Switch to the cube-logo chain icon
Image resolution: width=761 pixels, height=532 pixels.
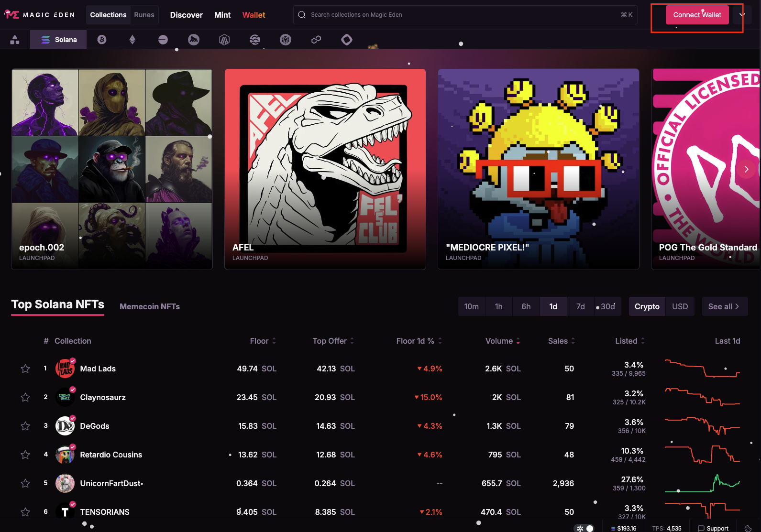tap(286, 40)
